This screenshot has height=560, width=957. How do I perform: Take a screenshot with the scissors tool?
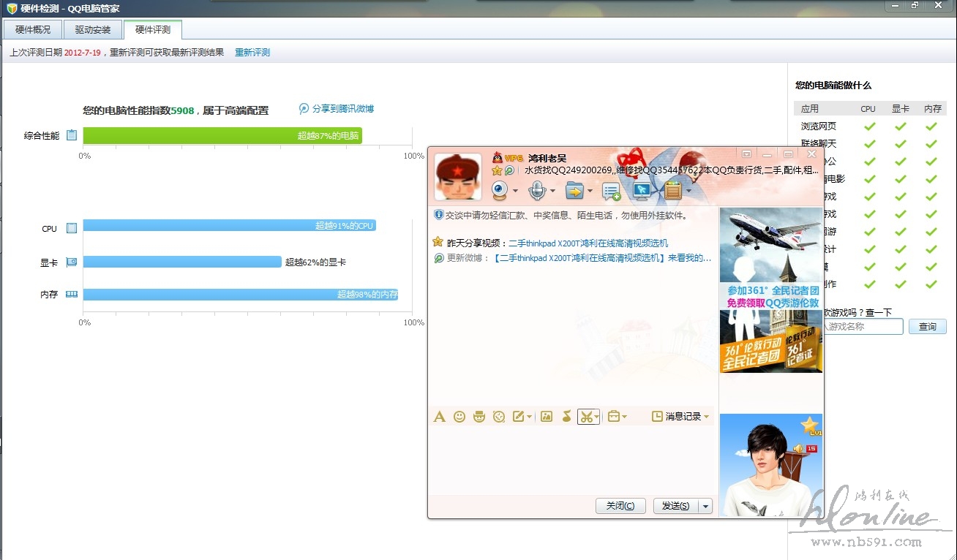(x=585, y=417)
